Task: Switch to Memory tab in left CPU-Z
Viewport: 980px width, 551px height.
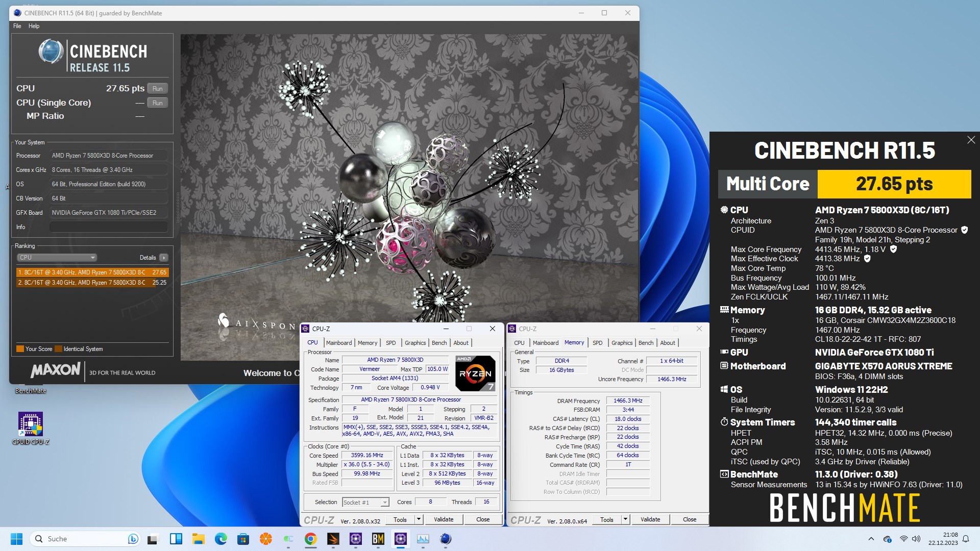Action: (367, 343)
